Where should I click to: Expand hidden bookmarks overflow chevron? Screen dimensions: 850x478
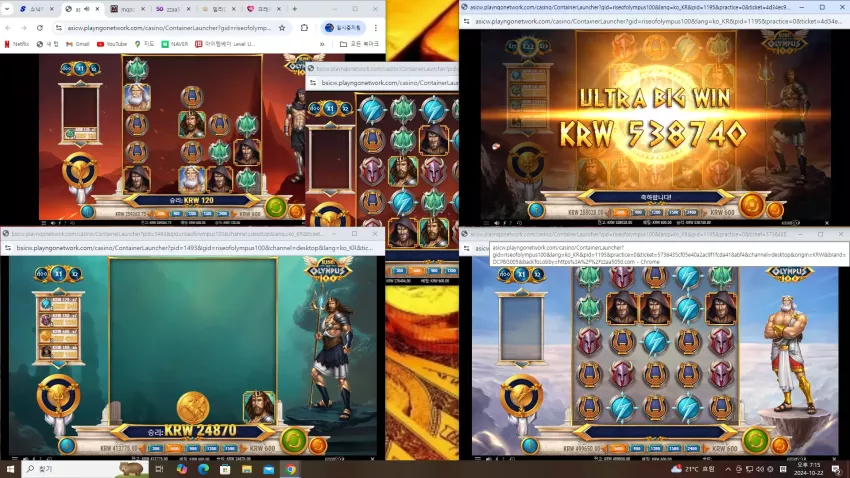pos(322,44)
